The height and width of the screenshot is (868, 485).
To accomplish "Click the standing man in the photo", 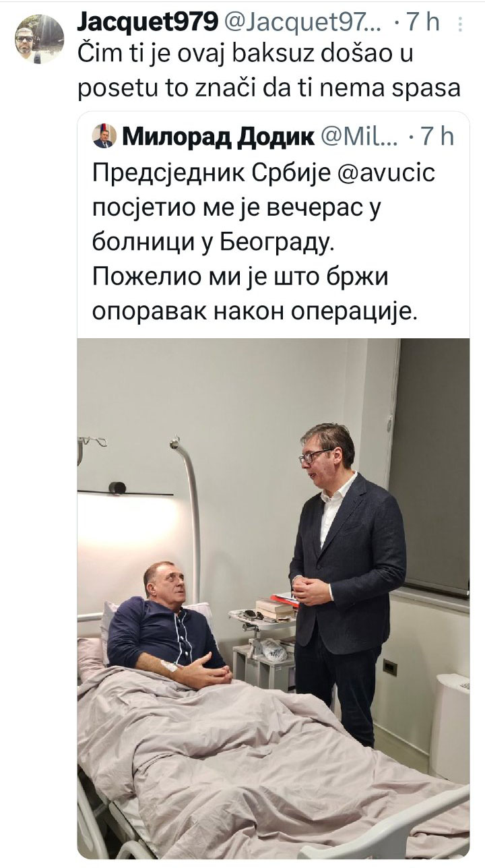I will 345,580.
